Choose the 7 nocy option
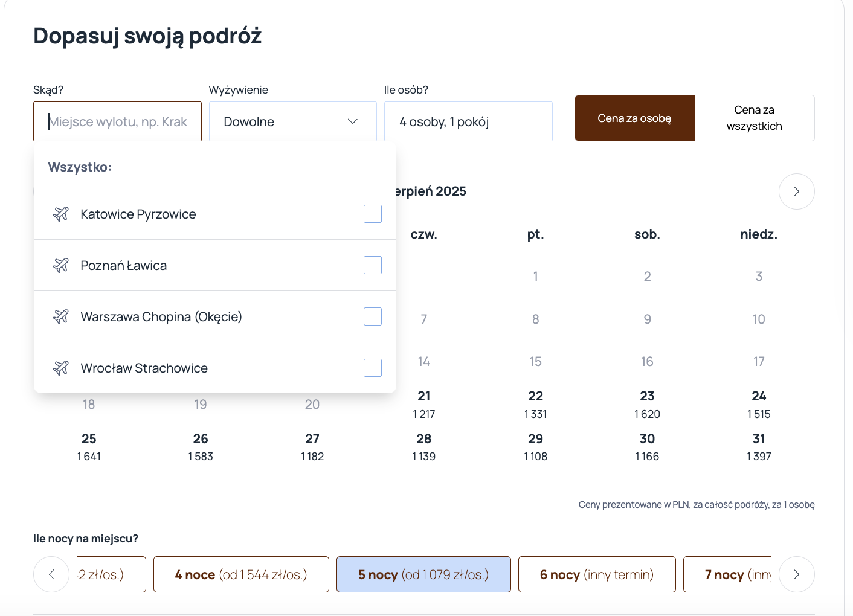Screen dimensions: 853x616 click(727, 574)
